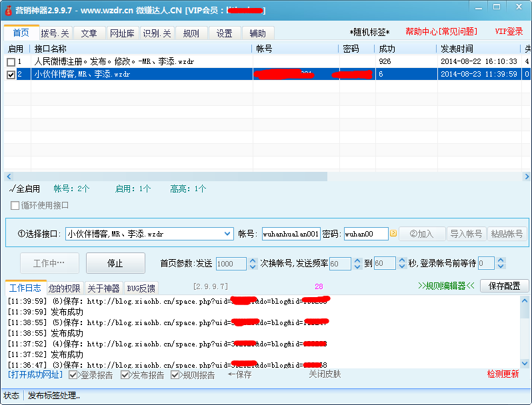Check the box for row 1 人民微博注册

(11, 62)
